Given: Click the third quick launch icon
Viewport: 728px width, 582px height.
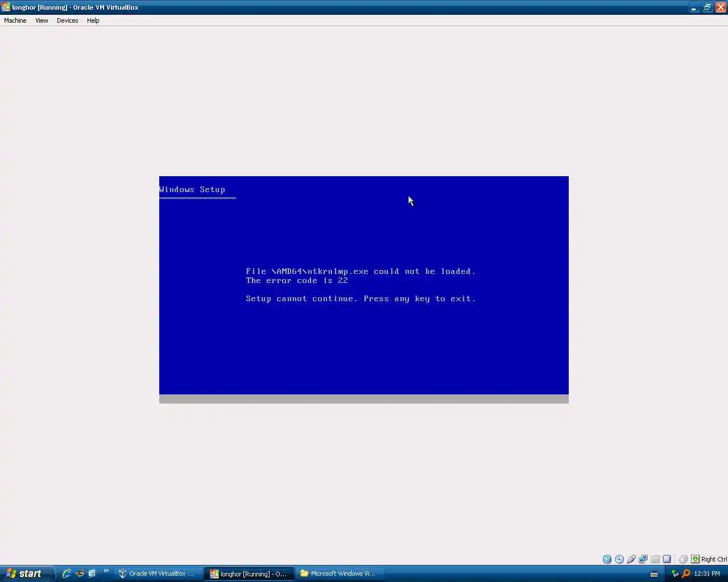Looking at the screenshot, I should point(92,573).
